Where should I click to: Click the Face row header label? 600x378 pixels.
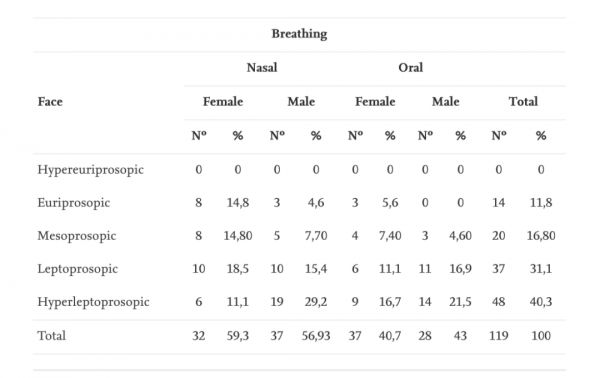tap(50, 102)
